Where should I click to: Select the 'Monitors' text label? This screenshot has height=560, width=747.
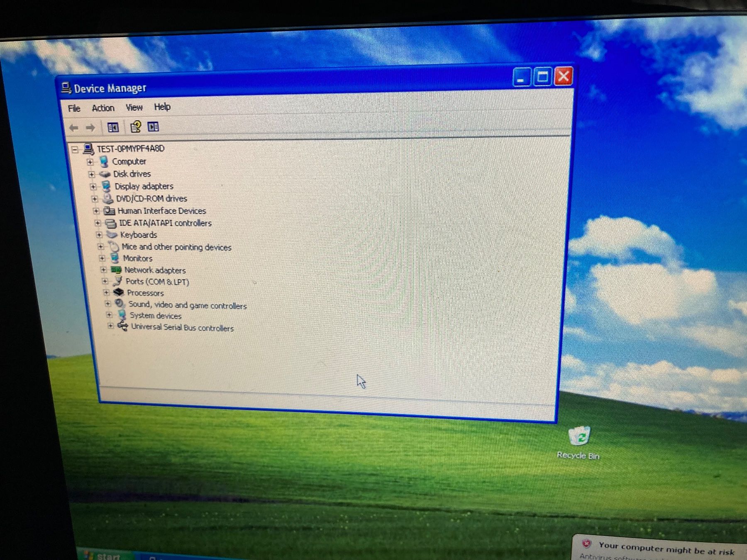click(x=138, y=258)
